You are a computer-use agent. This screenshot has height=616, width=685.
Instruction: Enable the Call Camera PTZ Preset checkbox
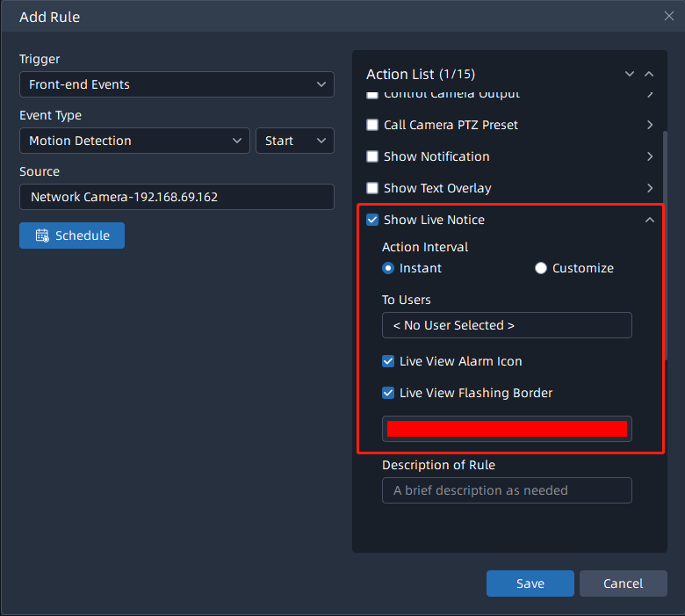click(x=372, y=125)
